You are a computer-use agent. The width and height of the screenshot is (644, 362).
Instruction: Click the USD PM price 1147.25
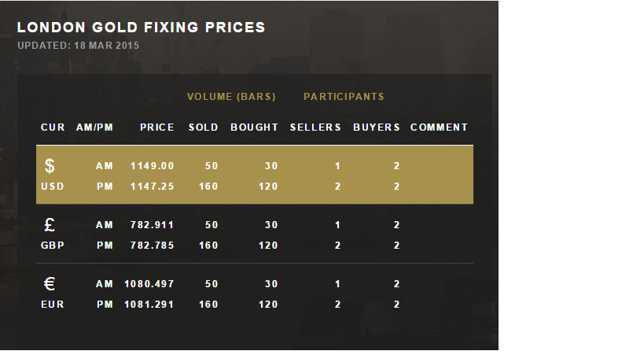click(x=153, y=187)
